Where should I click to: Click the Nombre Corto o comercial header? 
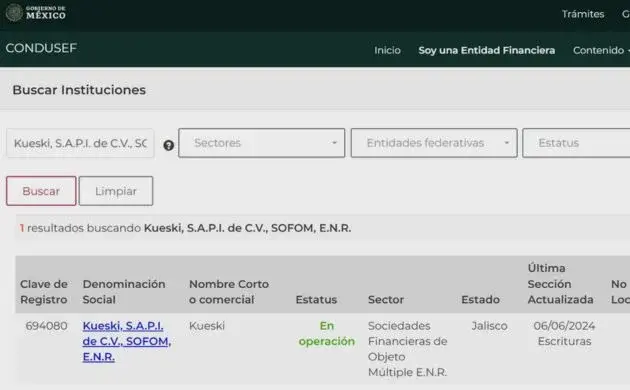229,292
